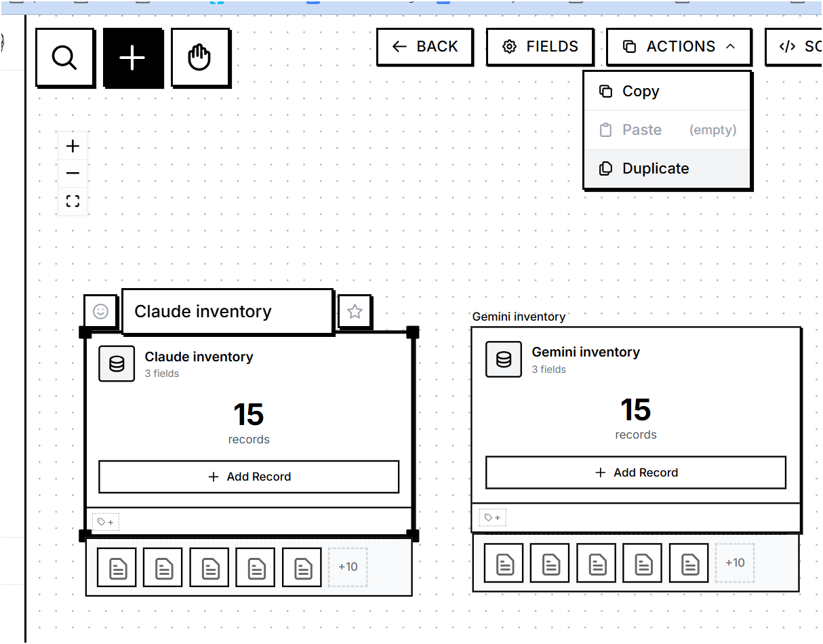This screenshot has height=644, width=823.
Task: Click the first record document icon under Claude inventory
Action: pos(117,567)
